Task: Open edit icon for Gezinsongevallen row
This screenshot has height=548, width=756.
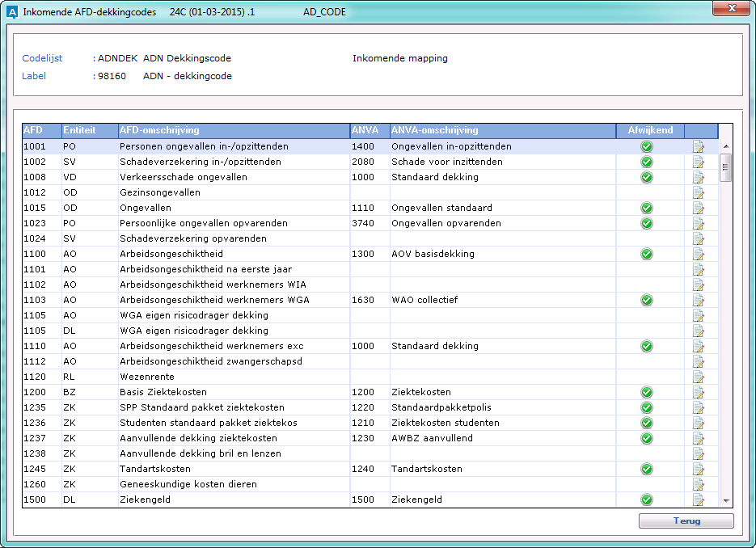Action: tap(699, 192)
